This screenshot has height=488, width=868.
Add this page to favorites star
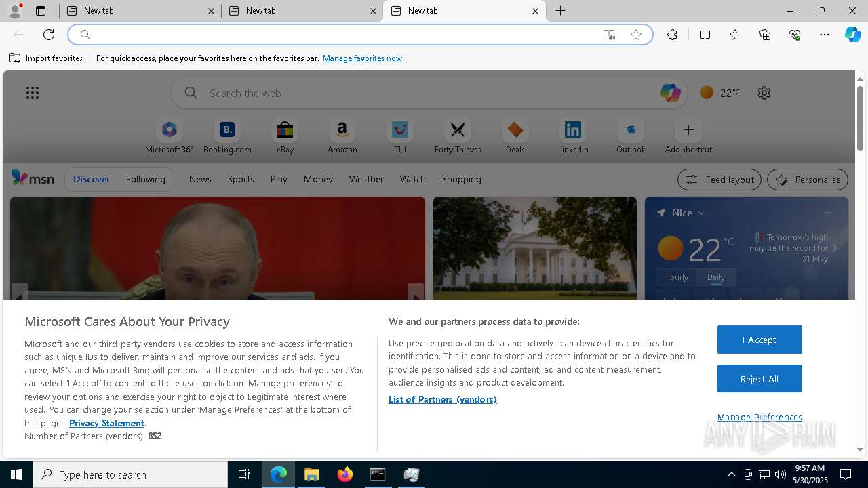pos(636,35)
